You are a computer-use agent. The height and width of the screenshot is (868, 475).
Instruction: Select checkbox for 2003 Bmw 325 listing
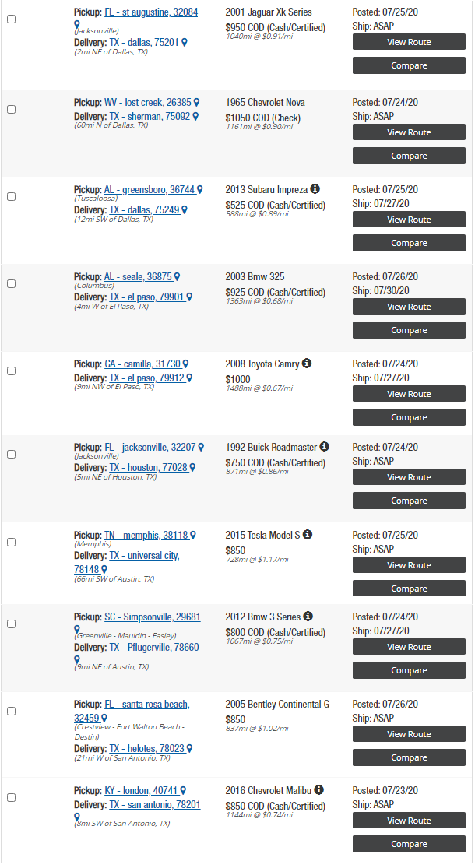click(x=11, y=284)
